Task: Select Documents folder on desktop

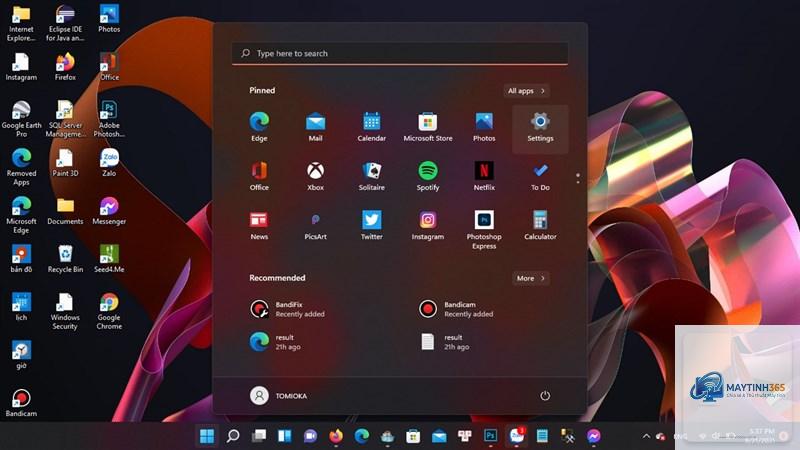Action: pyautogui.click(x=65, y=211)
